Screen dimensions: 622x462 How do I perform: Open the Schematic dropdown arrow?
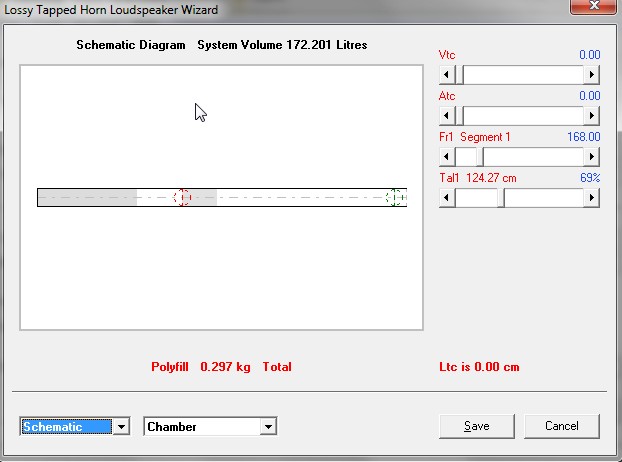click(121, 427)
